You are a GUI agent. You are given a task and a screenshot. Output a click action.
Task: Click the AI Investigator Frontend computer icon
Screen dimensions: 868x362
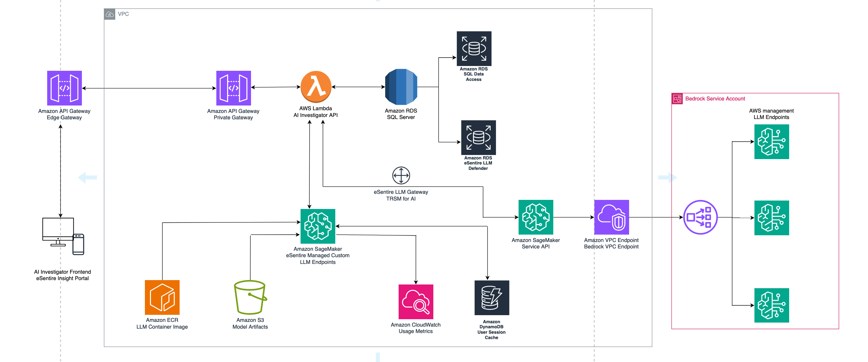63,236
